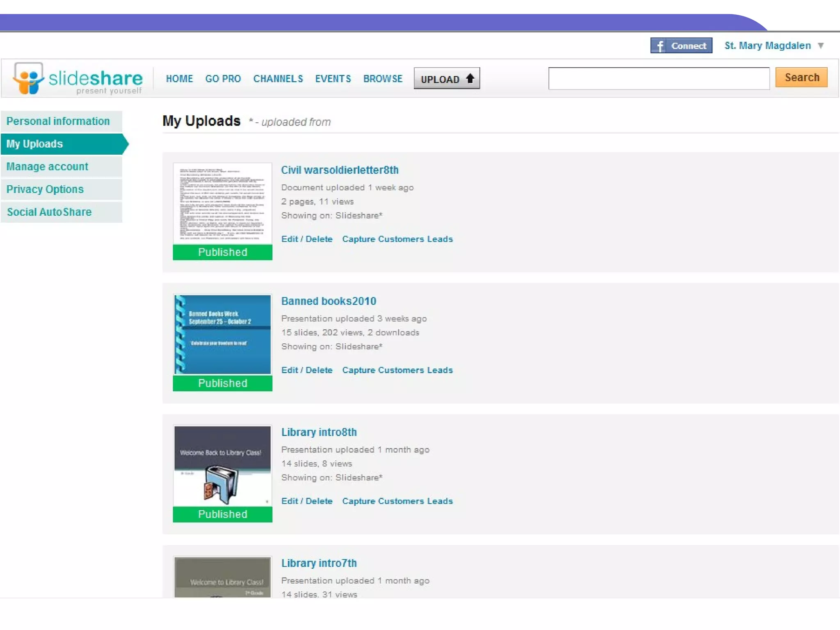Open the Library intro7th title link
The height and width of the screenshot is (630, 840).
pyautogui.click(x=319, y=563)
